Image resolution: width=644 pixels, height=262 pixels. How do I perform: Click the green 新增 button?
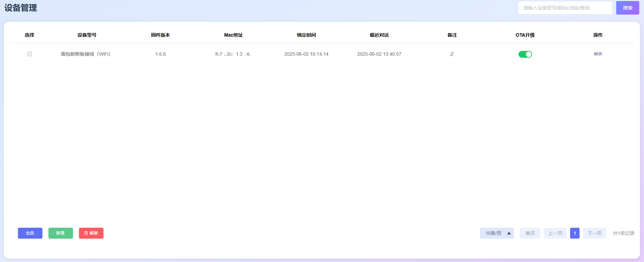61,233
